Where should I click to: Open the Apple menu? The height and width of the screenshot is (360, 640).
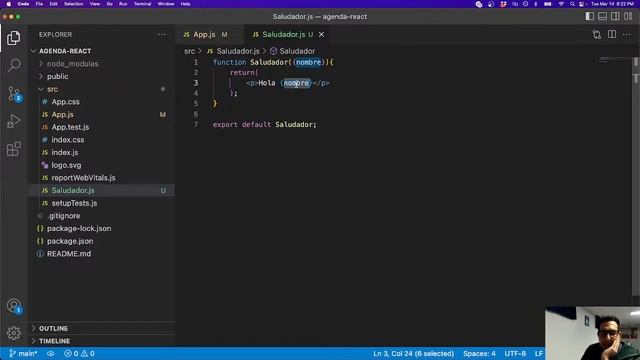(x=9, y=4)
